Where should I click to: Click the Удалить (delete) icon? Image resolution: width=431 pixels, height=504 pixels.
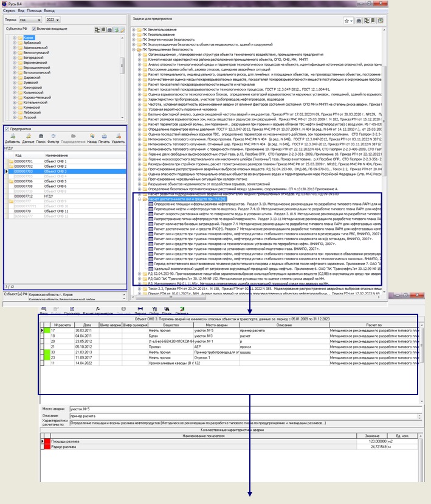pyautogui.click(x=119, y=136)
